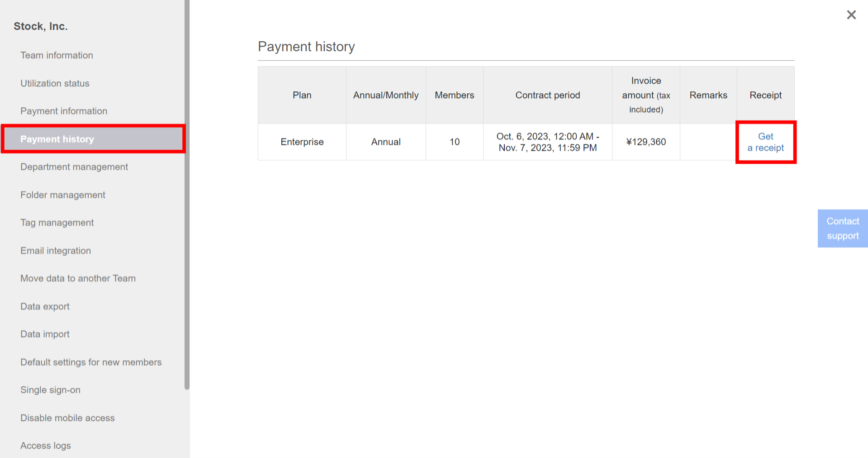Go to Folder management
The image size is (868, 458).
(62, 195)
